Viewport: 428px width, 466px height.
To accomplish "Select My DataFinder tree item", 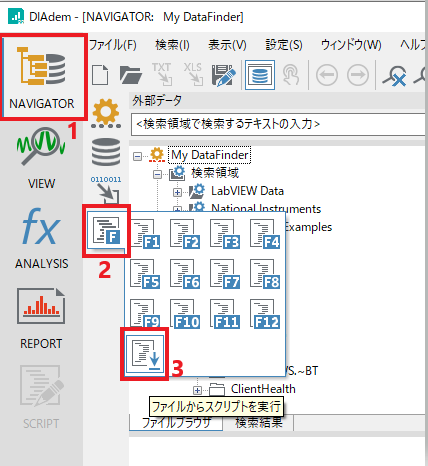I will (210, 155).
